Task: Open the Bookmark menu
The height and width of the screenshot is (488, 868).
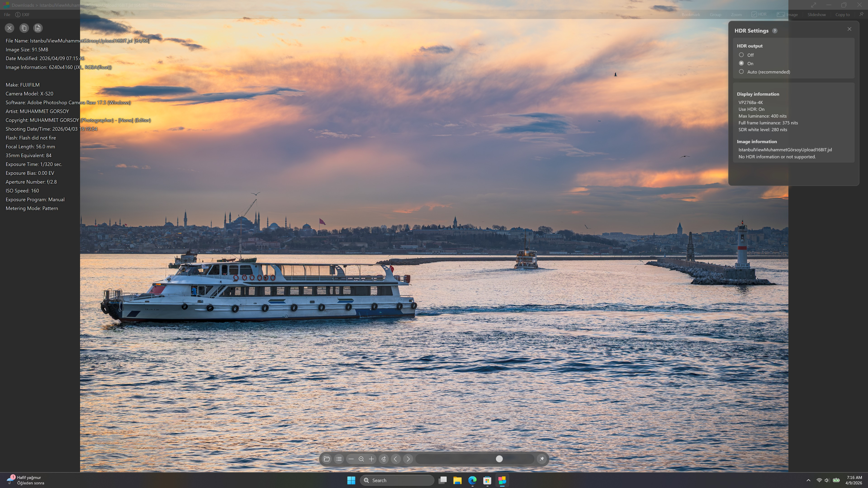Action: pos(691,14)
